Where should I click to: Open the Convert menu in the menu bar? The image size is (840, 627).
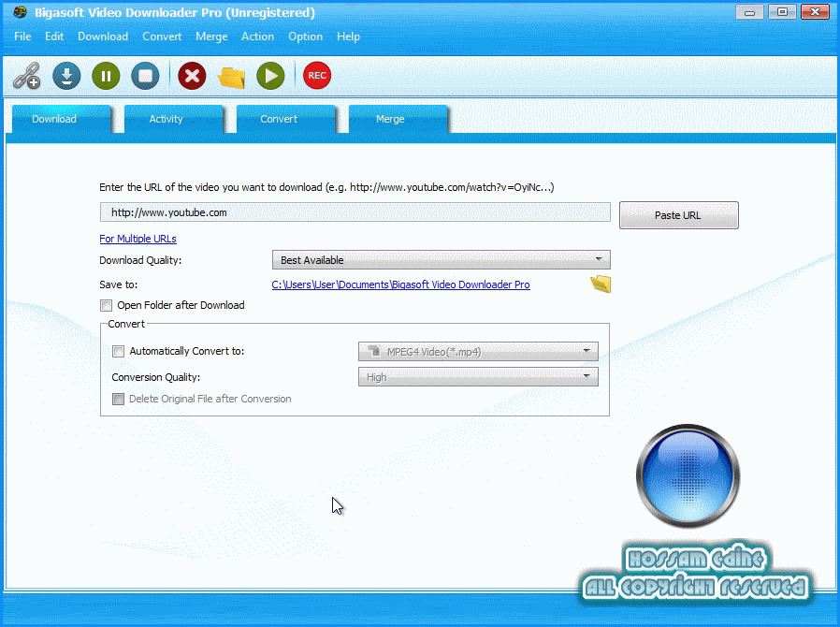tap(162, 36)
